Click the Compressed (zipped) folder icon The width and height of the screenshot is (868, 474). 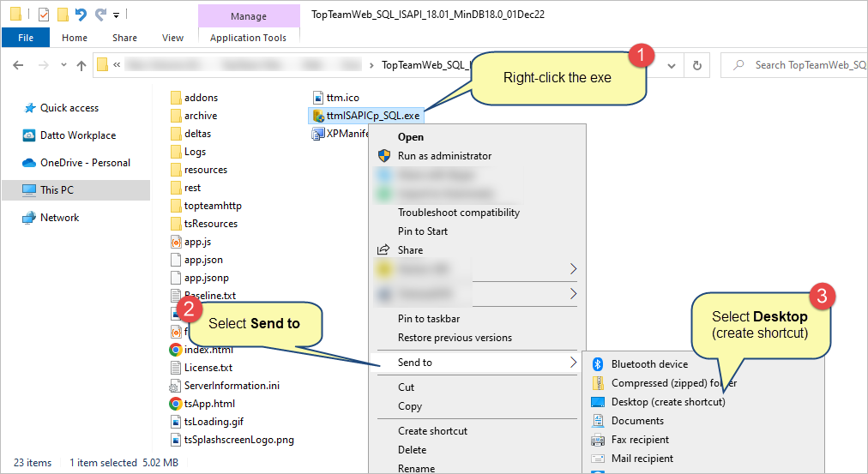pos(598,383)
